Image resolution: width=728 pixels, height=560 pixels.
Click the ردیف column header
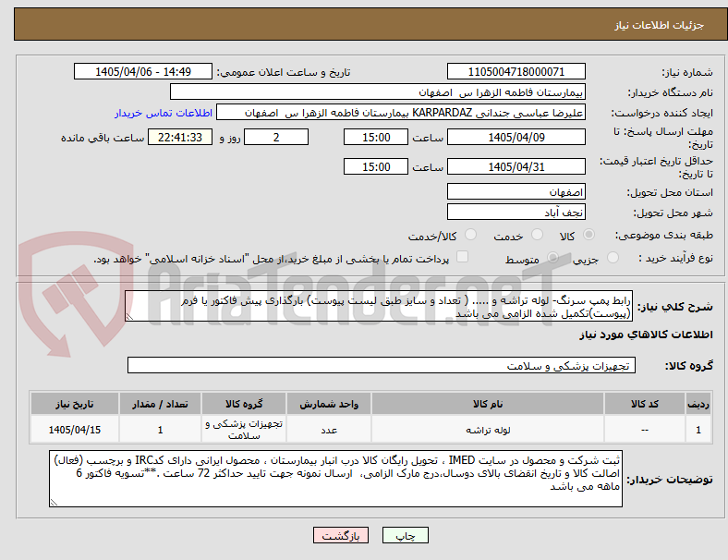(x=698, y=404)
